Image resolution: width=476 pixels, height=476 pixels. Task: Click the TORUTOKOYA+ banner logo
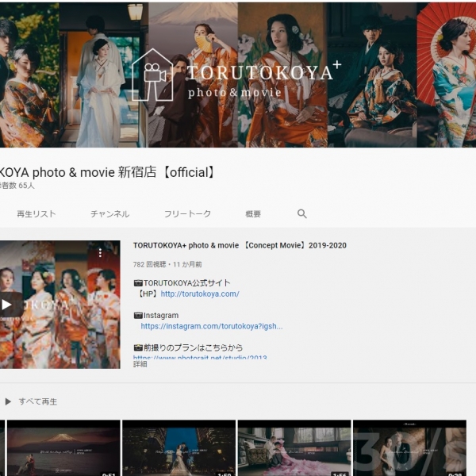tap(236, 75)
